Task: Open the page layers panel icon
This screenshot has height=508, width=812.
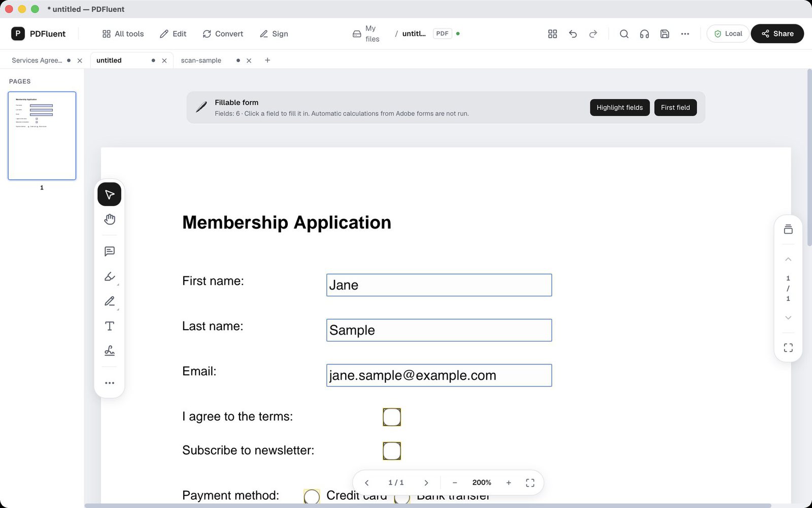Action: coord(788,230)
